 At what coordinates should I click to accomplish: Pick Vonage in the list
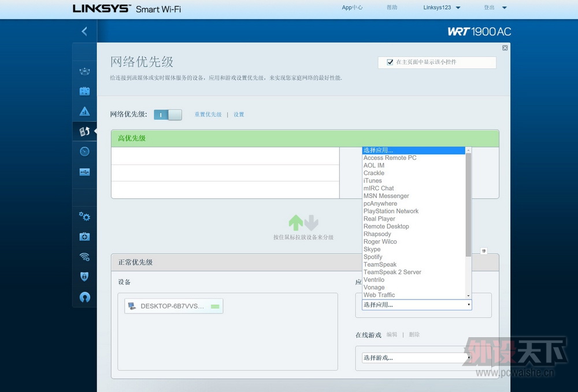tap(414, 287)
